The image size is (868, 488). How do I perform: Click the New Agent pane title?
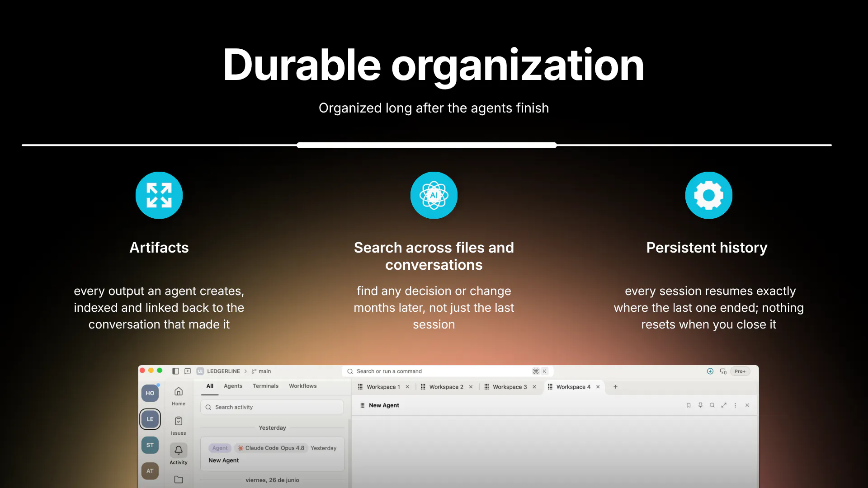384,405
